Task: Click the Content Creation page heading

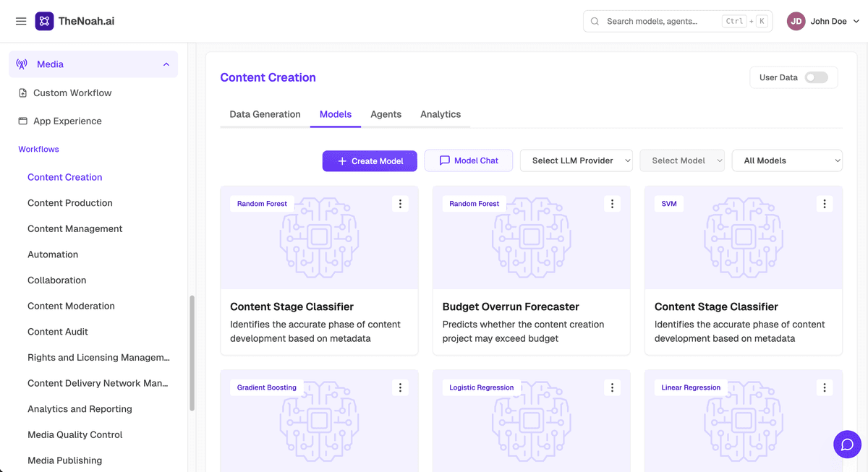Action: coord(268,77)
